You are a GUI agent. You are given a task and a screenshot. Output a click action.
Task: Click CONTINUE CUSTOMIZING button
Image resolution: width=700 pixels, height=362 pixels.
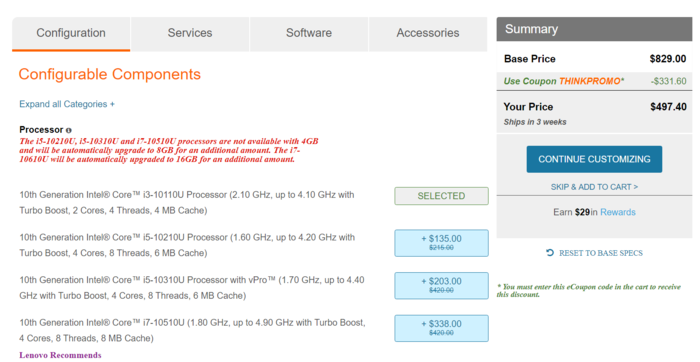(594, 159)
